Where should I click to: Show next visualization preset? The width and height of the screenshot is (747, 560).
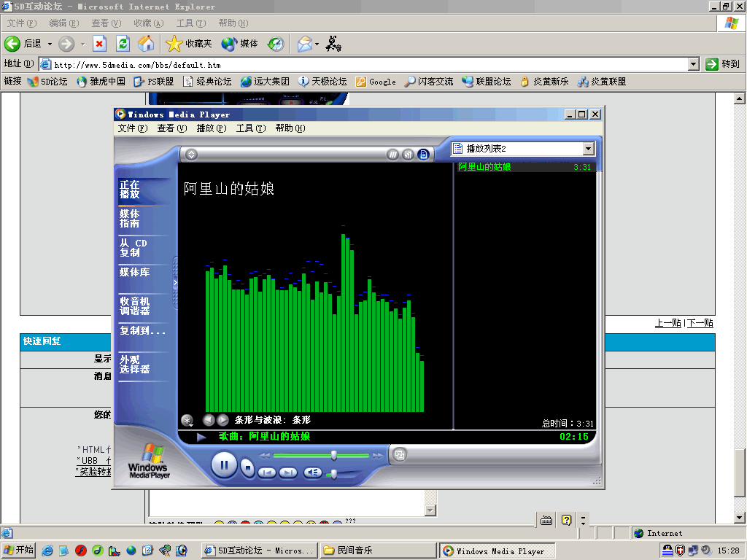coord(222,420)
